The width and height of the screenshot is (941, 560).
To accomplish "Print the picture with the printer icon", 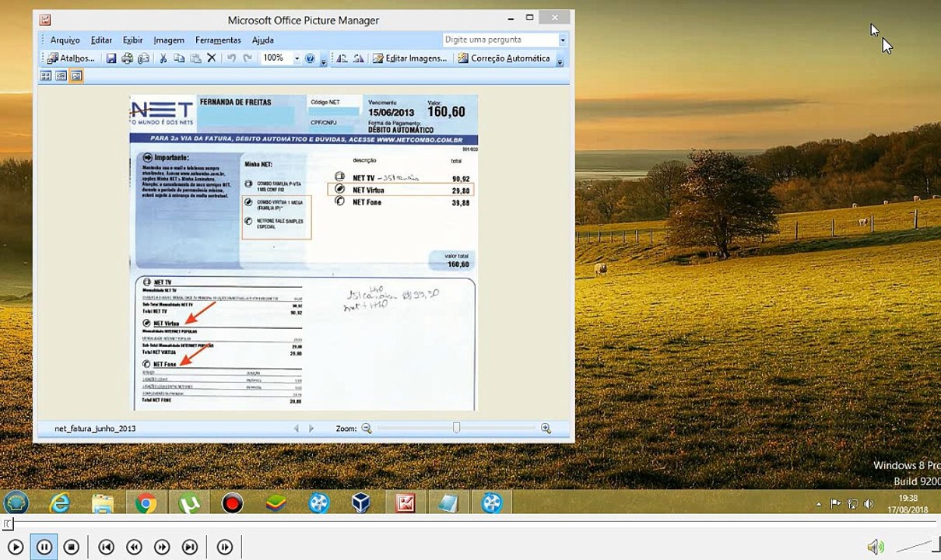I will coord(127,58).
